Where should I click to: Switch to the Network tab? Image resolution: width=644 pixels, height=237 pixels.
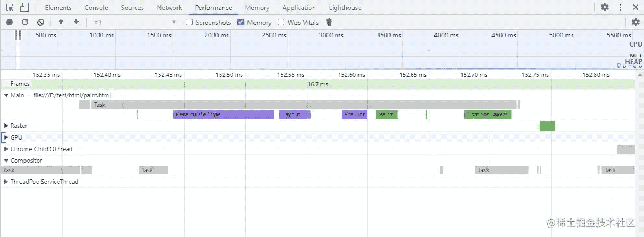(x=169, y=8)
